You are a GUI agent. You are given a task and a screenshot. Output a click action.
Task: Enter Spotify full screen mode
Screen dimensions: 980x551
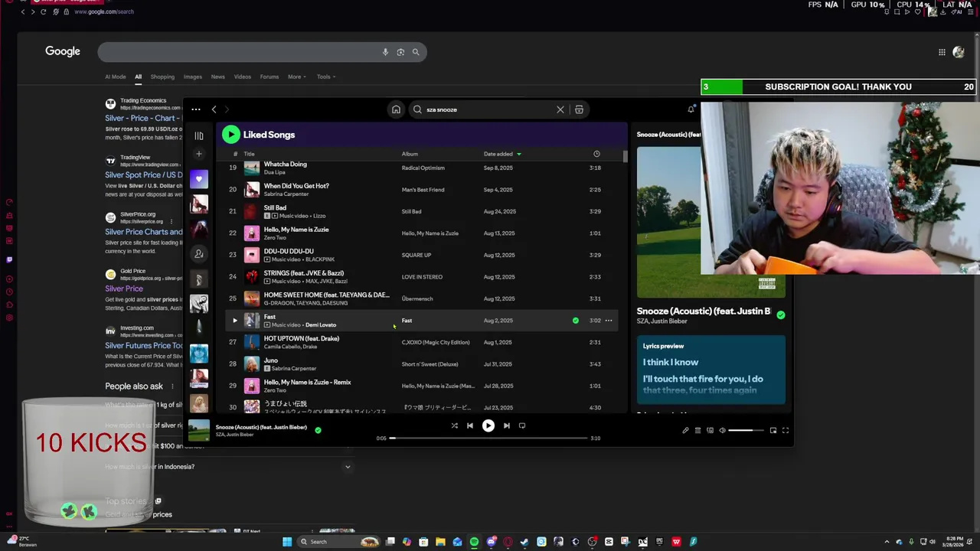[786, 430]
